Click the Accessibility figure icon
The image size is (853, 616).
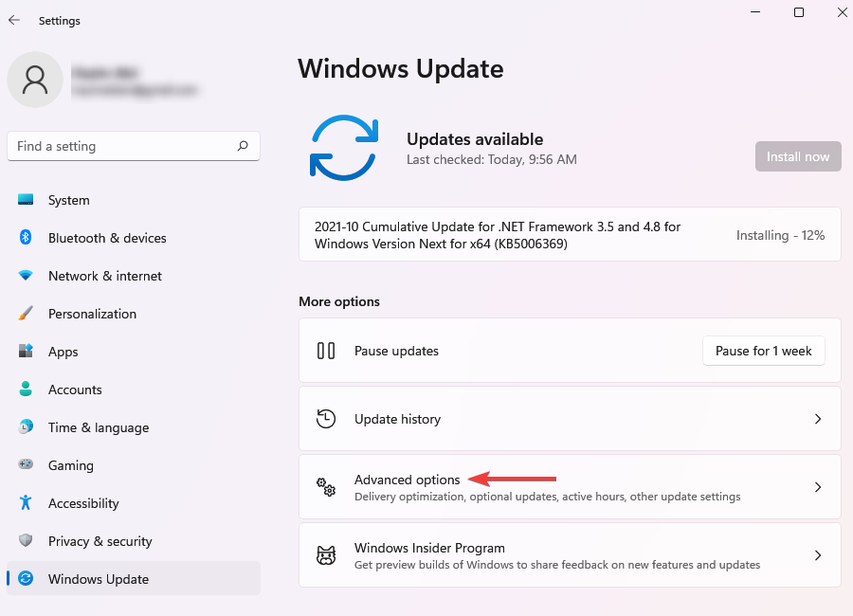coord(26,502)
